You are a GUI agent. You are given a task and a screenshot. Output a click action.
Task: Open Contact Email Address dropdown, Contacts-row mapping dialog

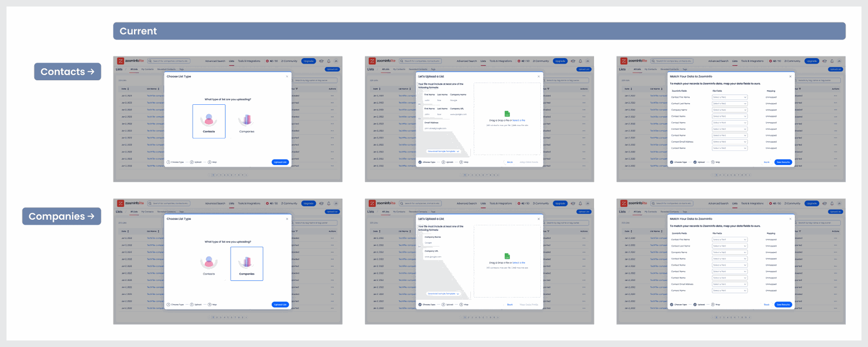(x=730, y=142)
